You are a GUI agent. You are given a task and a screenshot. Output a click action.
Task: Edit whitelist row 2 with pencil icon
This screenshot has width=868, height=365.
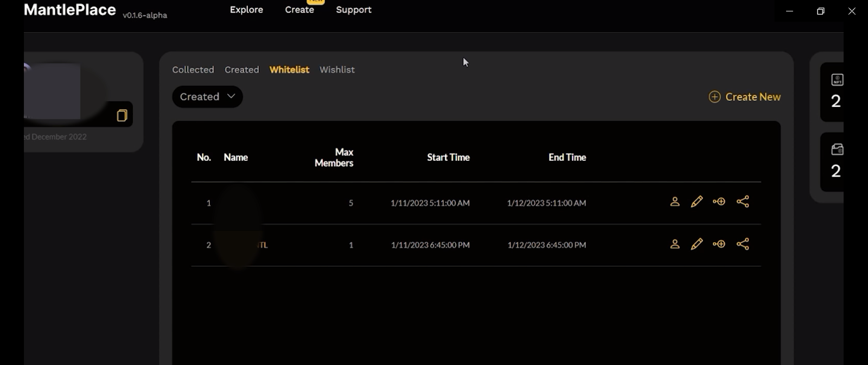click(697, 244)
